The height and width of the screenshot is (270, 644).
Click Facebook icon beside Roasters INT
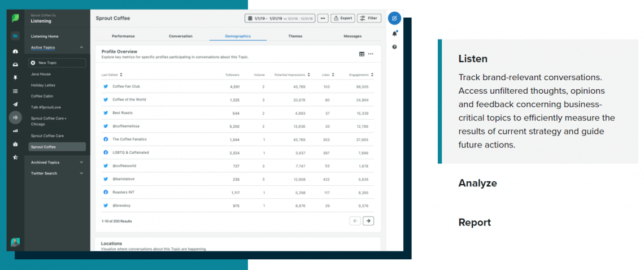[x=106, y=192]
